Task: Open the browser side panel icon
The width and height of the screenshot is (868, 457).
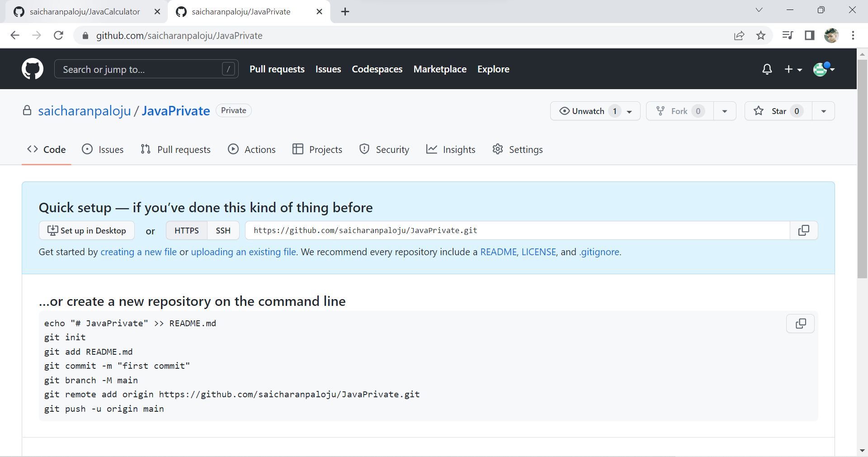Action: (809, 35)
